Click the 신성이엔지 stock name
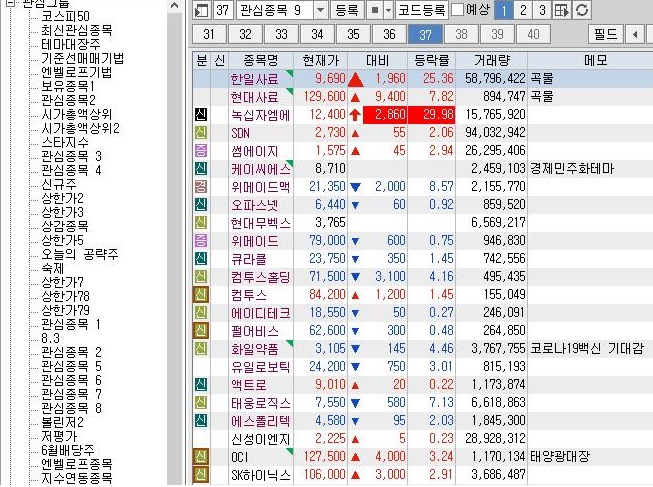 point(261,439)
